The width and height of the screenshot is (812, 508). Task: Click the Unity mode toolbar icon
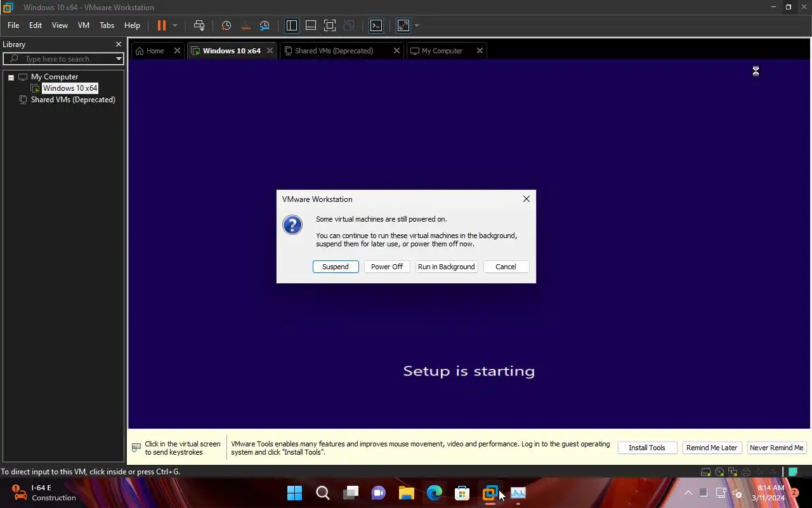click(349, 25)
